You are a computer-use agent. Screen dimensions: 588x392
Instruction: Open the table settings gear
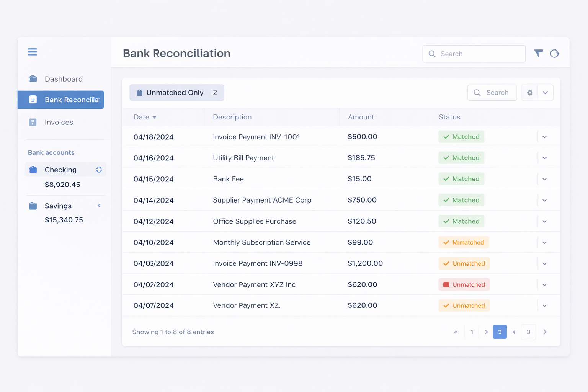point(530,93)
